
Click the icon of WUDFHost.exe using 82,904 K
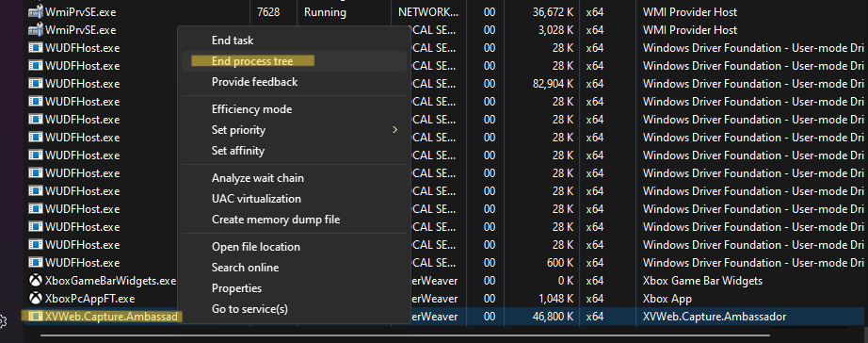(x=36, y=84)
